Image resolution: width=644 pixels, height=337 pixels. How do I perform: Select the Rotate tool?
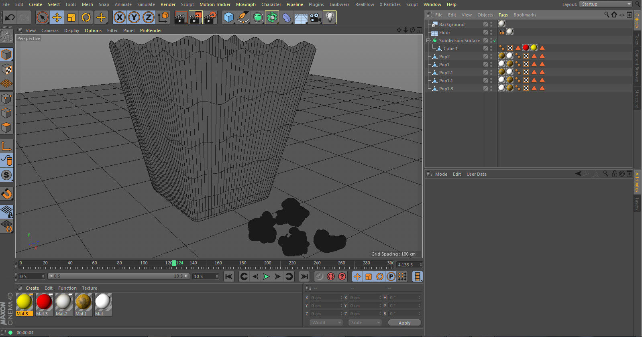click(x=86, y=17)
